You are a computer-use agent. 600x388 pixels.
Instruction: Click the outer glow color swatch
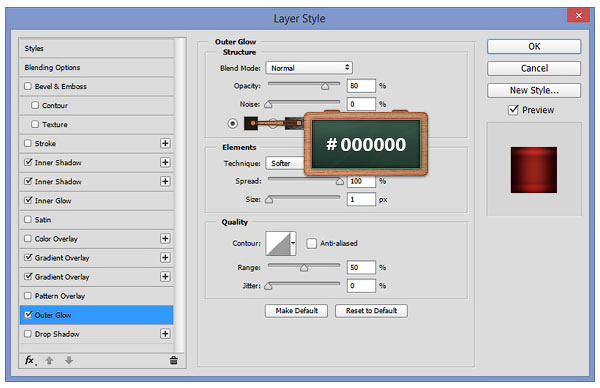click(x=251, y=123)
